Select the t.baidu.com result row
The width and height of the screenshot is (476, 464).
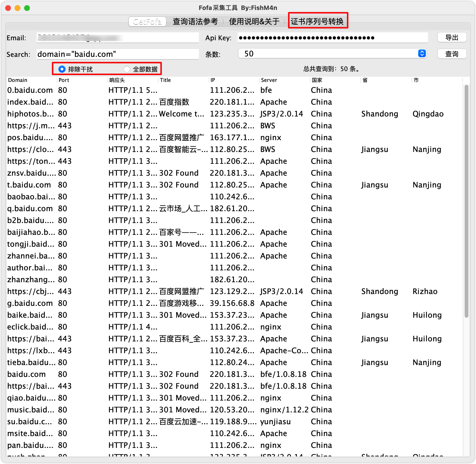pyautogui.click(x=29, y=185)
